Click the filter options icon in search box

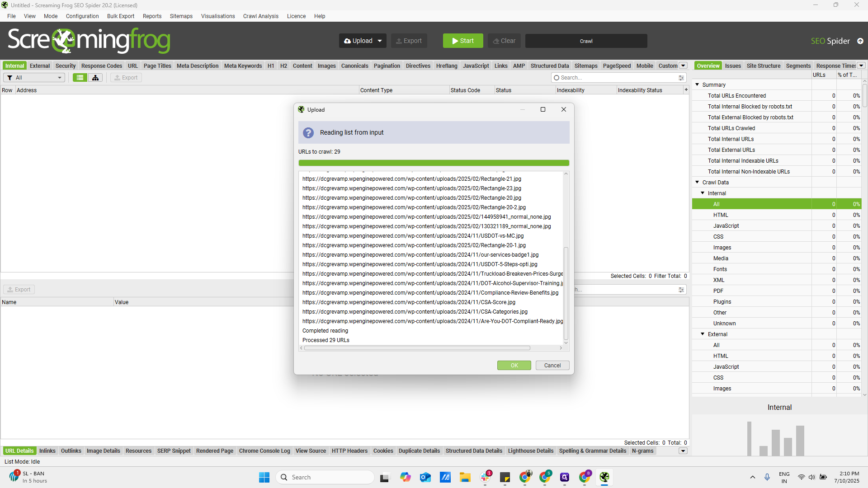pos(681,78)
